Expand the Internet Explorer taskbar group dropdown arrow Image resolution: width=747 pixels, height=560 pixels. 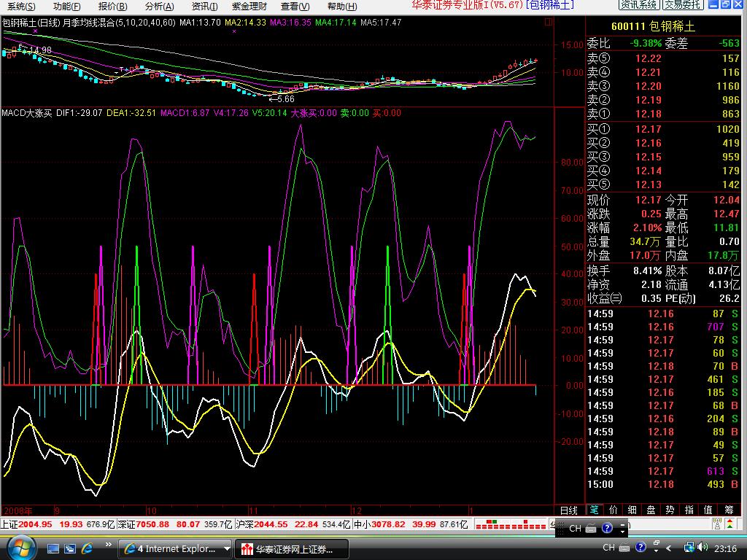pyautogui.click(x=227, y=549)
